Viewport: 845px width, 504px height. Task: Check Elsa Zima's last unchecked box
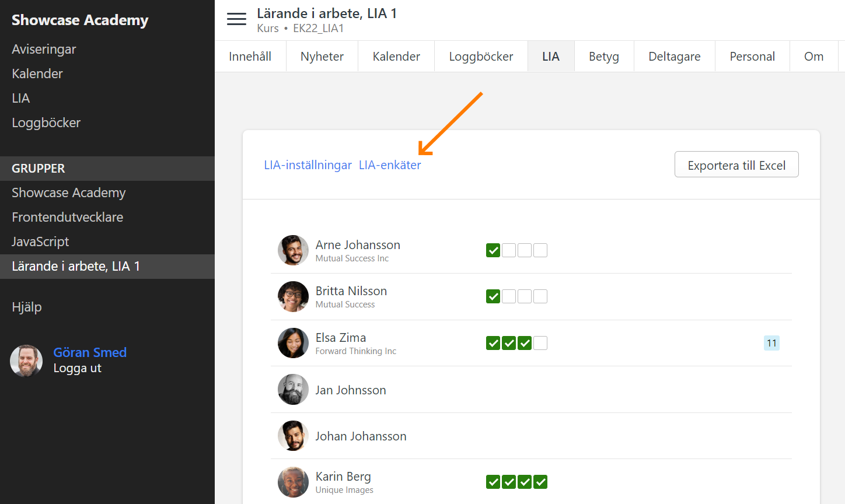tap(540, 343)
